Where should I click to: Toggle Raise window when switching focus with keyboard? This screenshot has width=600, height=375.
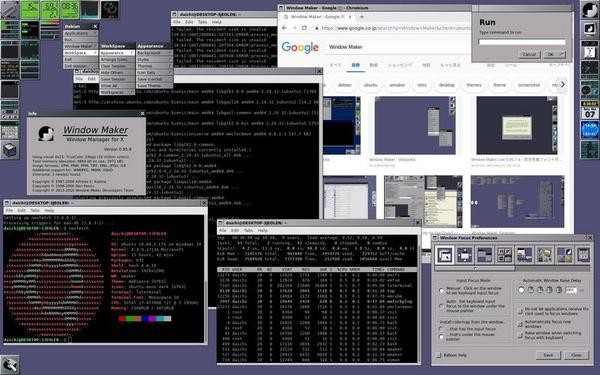[x=520, y=335]
